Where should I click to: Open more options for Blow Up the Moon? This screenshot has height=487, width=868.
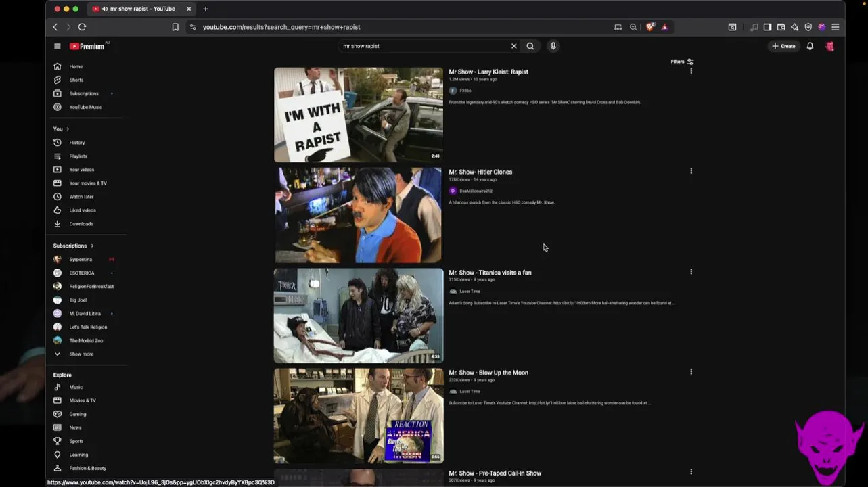pyautogui.click(x=691, y=372)
